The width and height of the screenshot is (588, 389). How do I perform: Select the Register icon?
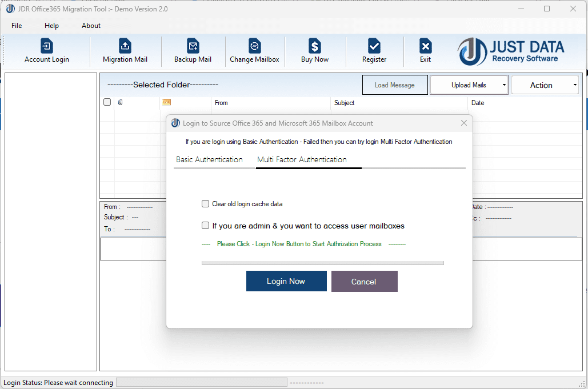point(374,51)
